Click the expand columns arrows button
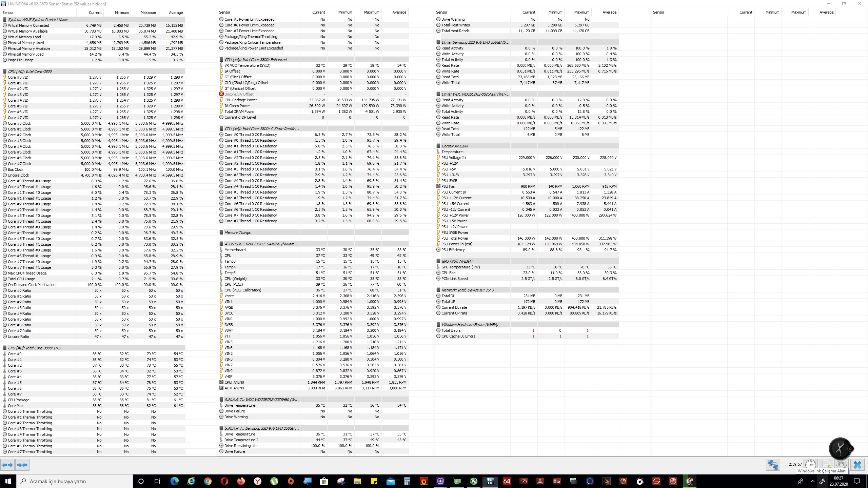The image size is (868, 488). pos(7,465)
